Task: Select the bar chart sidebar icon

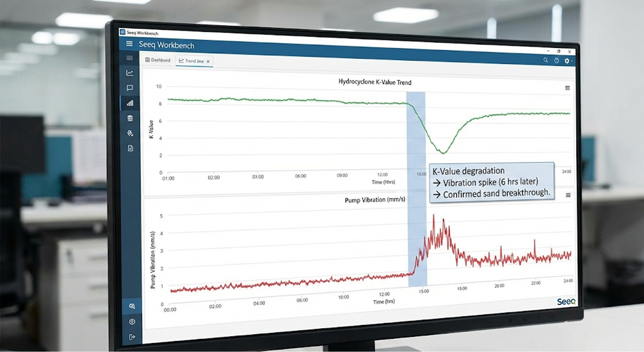Action: (130, 103)
